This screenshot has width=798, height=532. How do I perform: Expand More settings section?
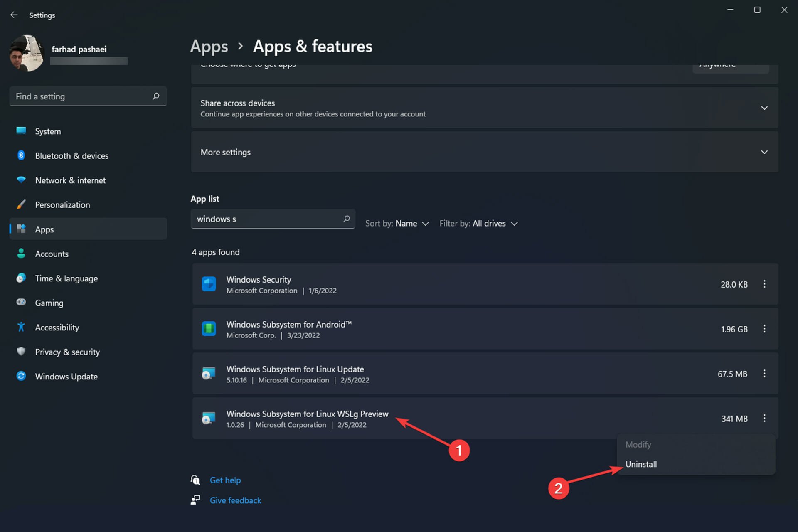(485, 152)
